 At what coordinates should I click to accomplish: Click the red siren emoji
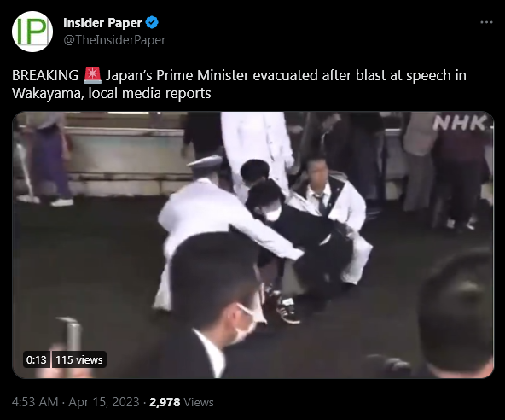(92, 75)
